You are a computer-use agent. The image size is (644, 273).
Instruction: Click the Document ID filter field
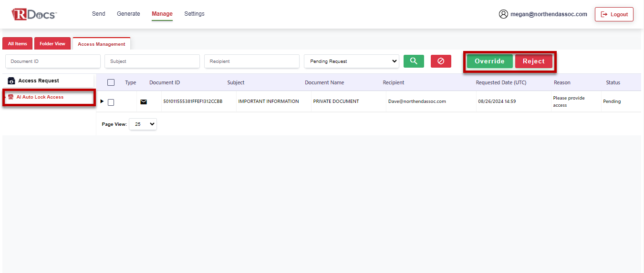(53, 61)
